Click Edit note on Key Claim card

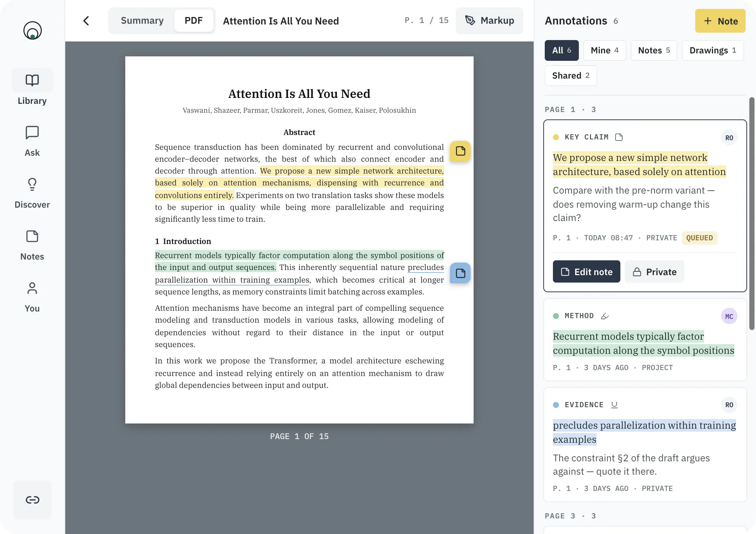click(x=586, y=271)
